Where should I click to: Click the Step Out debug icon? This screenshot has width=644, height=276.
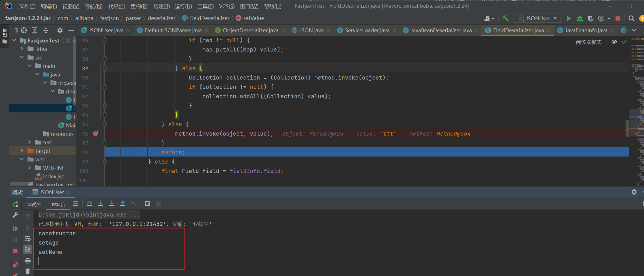pos(123,204)
